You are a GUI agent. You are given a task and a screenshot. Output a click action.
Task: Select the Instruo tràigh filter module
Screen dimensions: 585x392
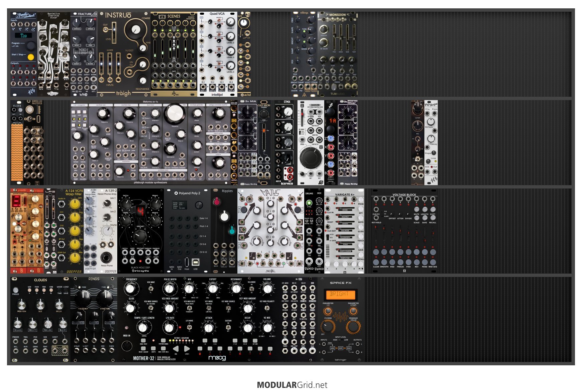[x=124, y=54]
